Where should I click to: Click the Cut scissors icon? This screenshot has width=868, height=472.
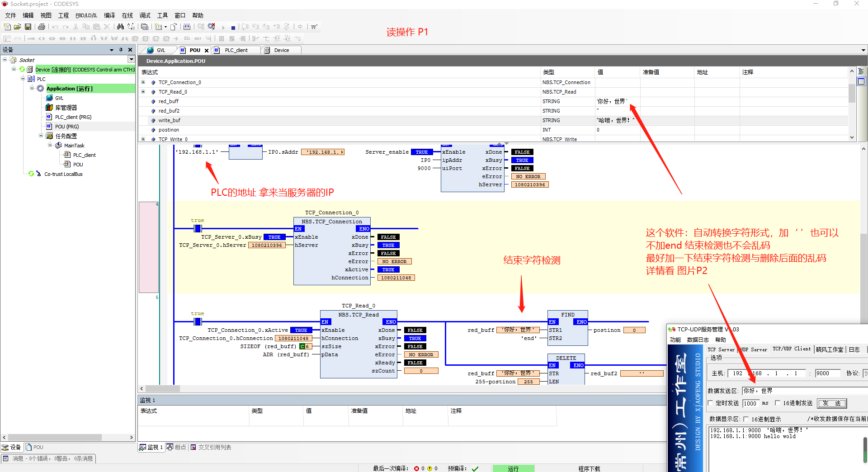click(75, 27)
